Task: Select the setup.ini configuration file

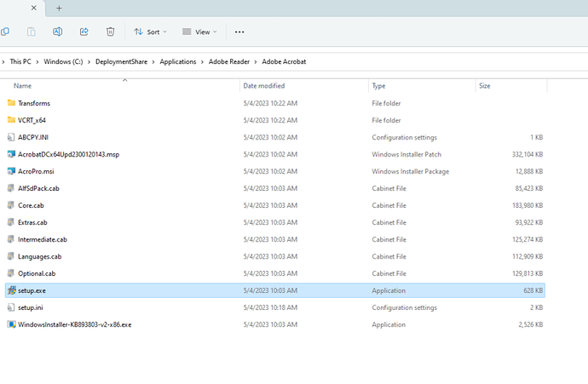Action: [31, 307]
